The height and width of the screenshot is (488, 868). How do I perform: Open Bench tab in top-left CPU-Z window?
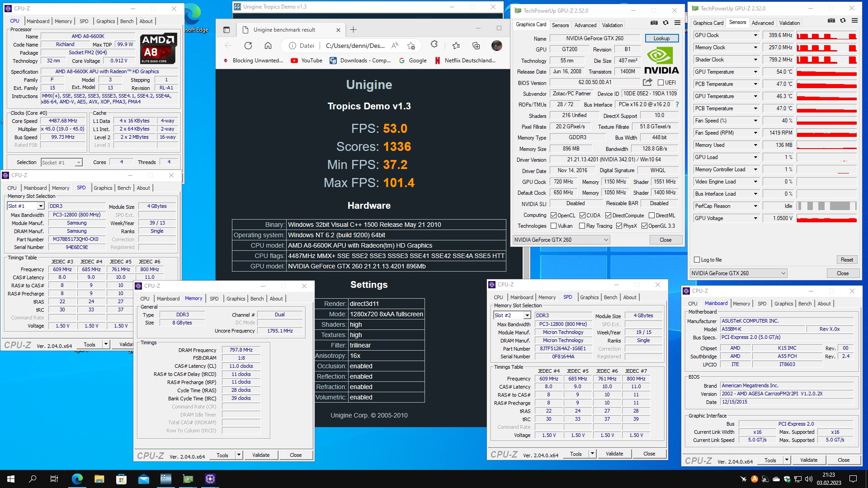click(x=127, y=21)
